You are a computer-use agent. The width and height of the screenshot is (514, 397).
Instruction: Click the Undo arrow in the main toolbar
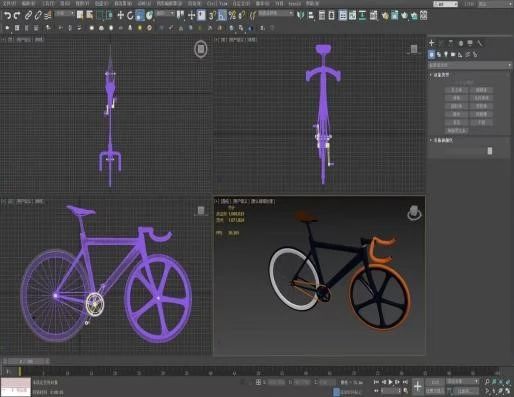coord(7,15)
